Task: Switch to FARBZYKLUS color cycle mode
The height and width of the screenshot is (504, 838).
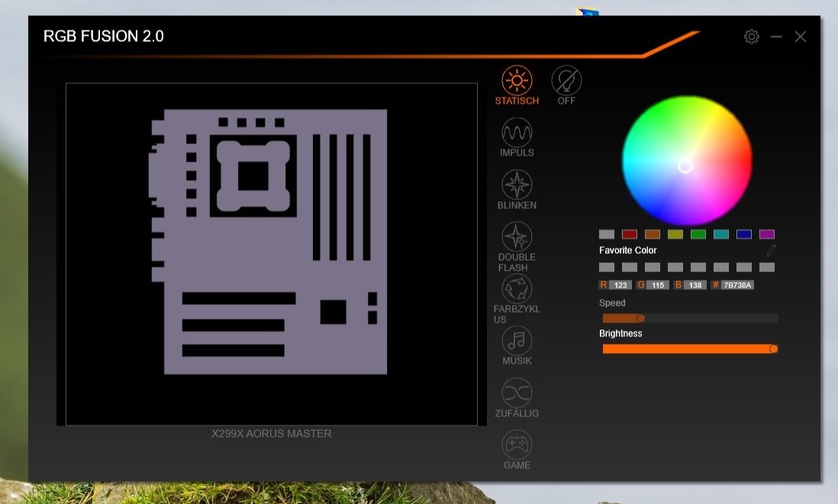Action: tap(517, 299)
